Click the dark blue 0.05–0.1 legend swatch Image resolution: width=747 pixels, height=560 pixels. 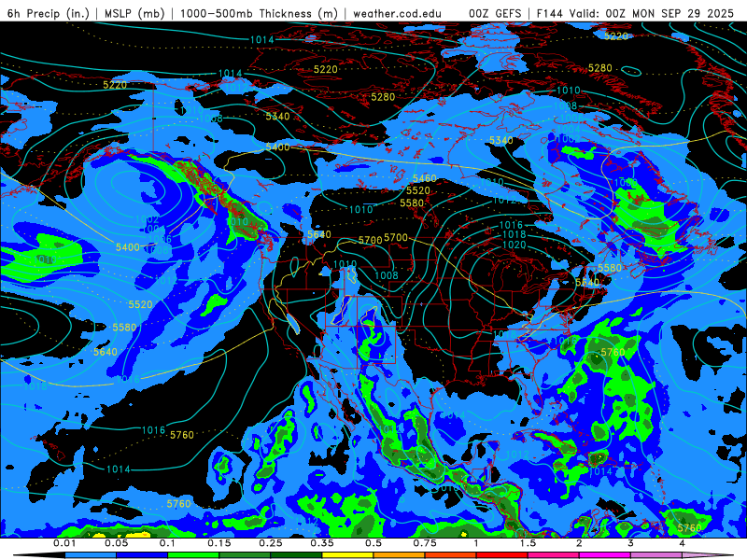pos(142,555)
